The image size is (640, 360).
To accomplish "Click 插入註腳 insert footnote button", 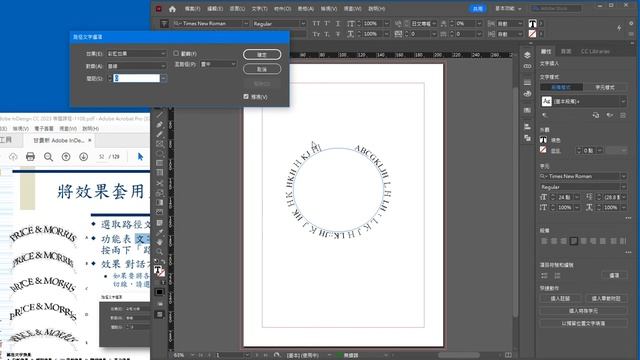I will (x=560, y=299).
